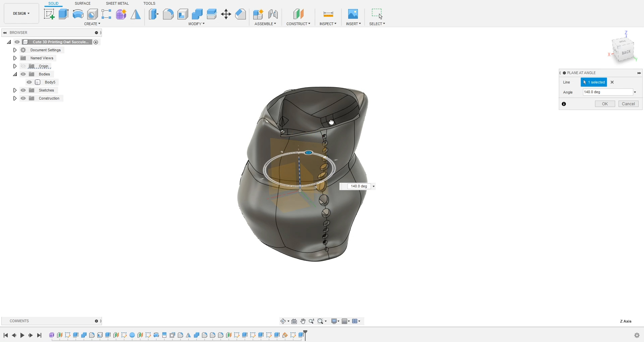Viewport: 644px width, 342px height.
Task: Toggle Construction folder visibility
Action: (23, 98)
